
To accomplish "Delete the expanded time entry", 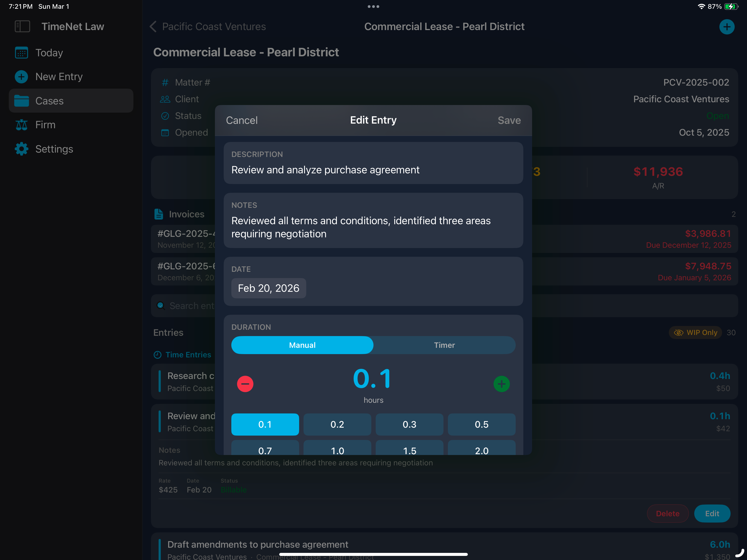I will pos(668,514).
